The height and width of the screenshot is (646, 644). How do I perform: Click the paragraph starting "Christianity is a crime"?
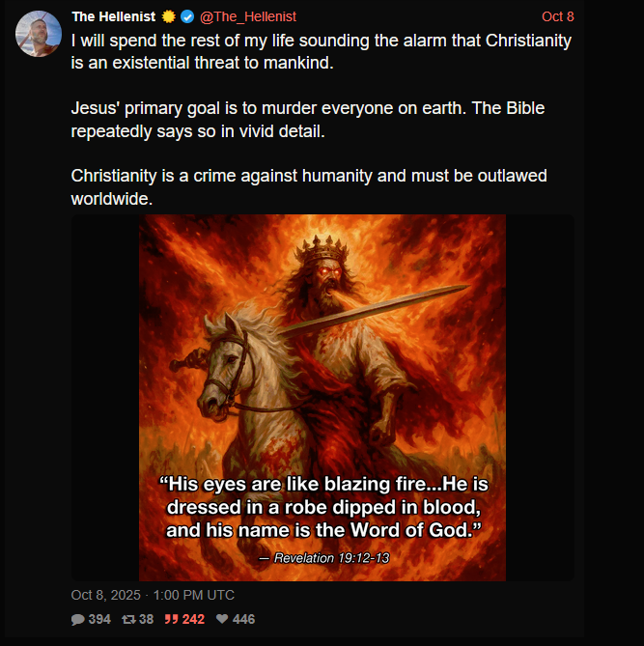(x=309, y=187)
